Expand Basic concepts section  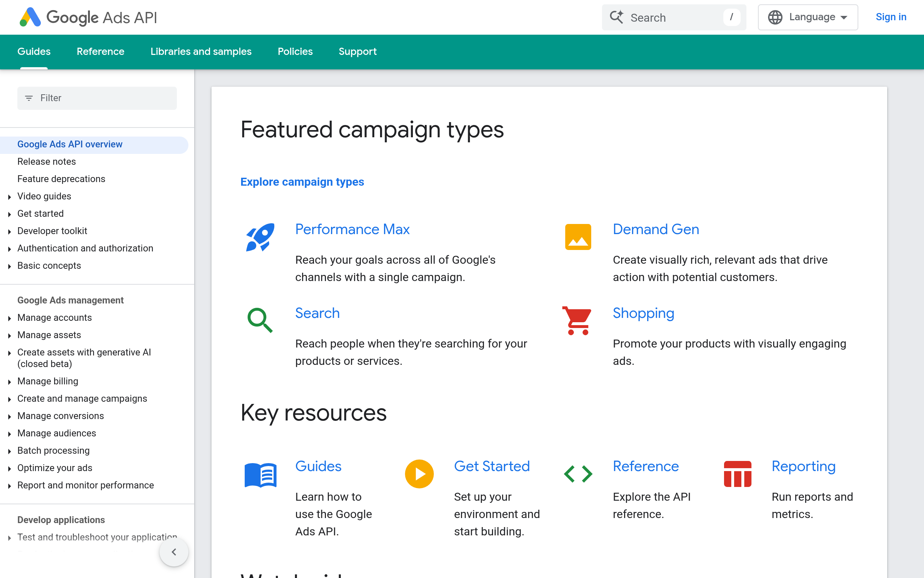point(9,266)
